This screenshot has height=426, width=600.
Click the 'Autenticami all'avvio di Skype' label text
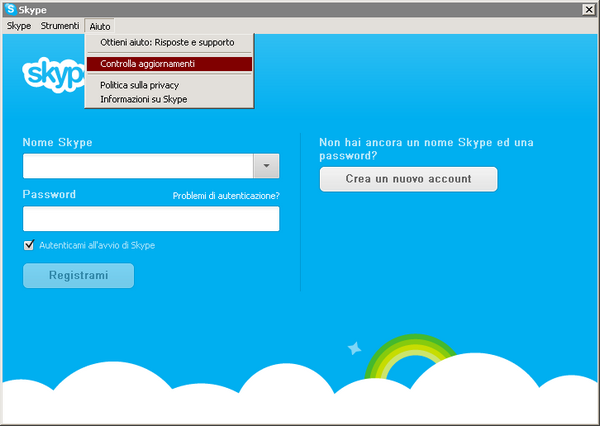[x=96, y=245]
